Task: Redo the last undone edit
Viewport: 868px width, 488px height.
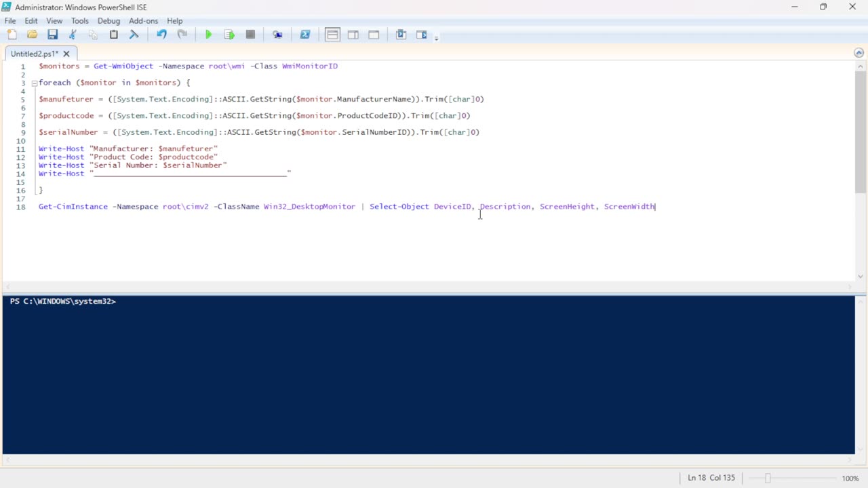Action: (182, 35)
